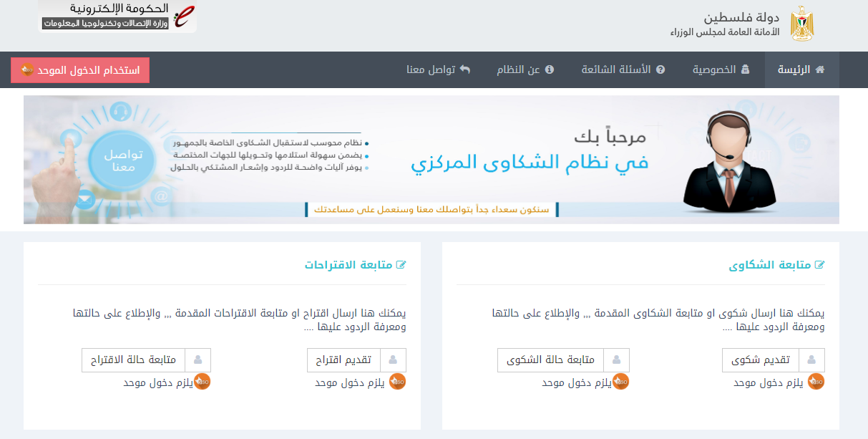The width and height of the screenshot is (868, 439).
Task: Select متابعة حالة الشكوى
Action: (551, 360)
